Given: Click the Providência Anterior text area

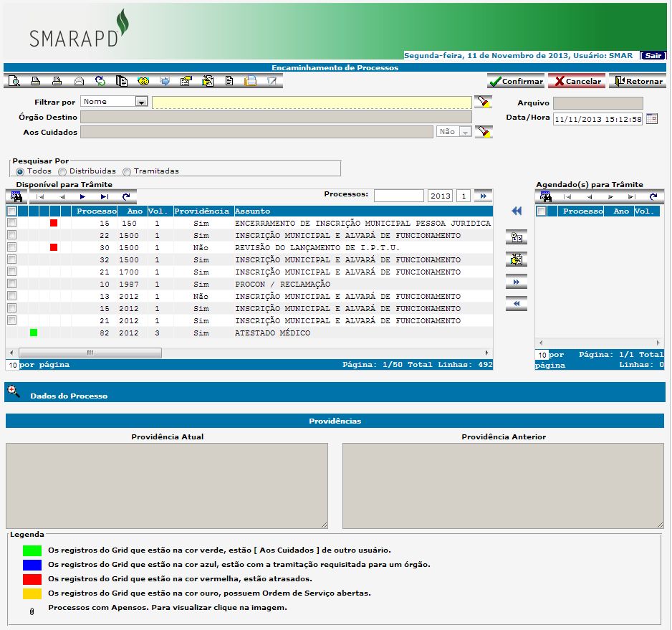Looking at the screenshot, I should pyautogui.click(x=503, y=486).
